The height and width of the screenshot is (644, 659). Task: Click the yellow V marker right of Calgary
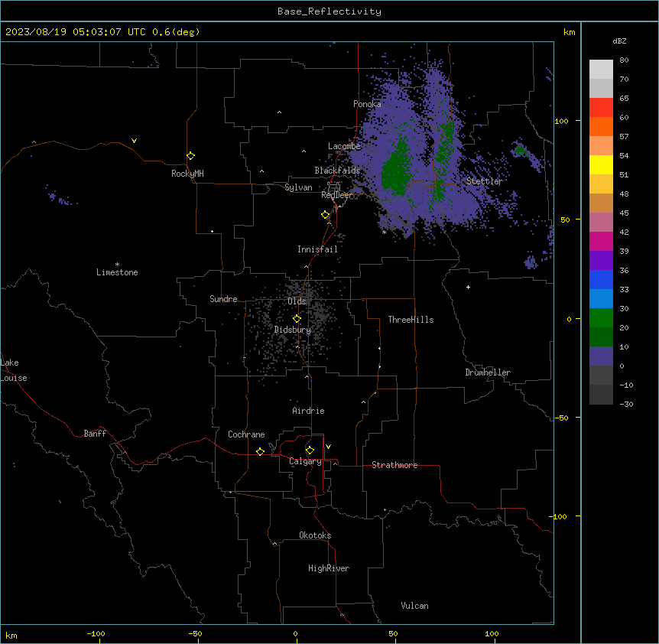tap(328, 447)
